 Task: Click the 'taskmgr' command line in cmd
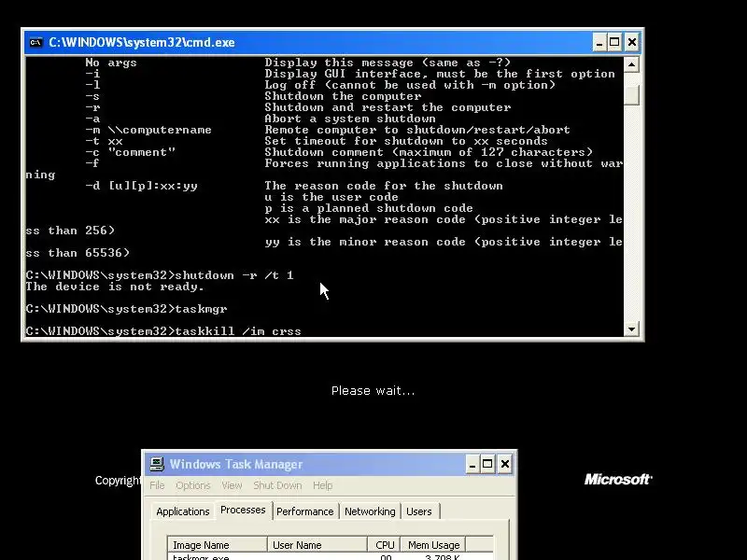pyautogui.click(x=126, y=309)
